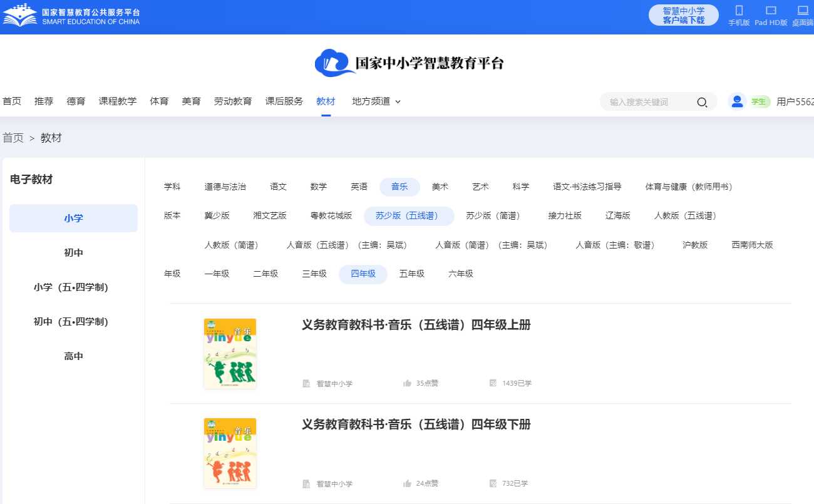
Task: Click the Smart Education of China logo
Action: [71, 15]
